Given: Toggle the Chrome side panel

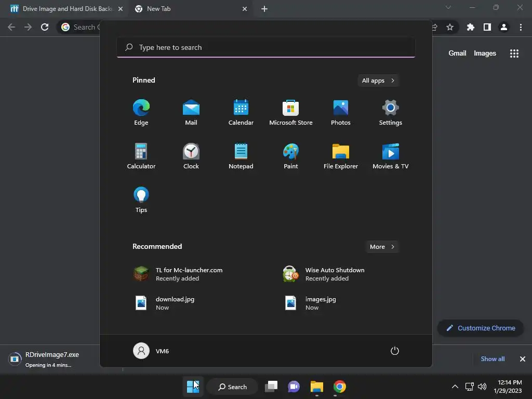Looking at the screenshot, I should click(x=487, y=27).
